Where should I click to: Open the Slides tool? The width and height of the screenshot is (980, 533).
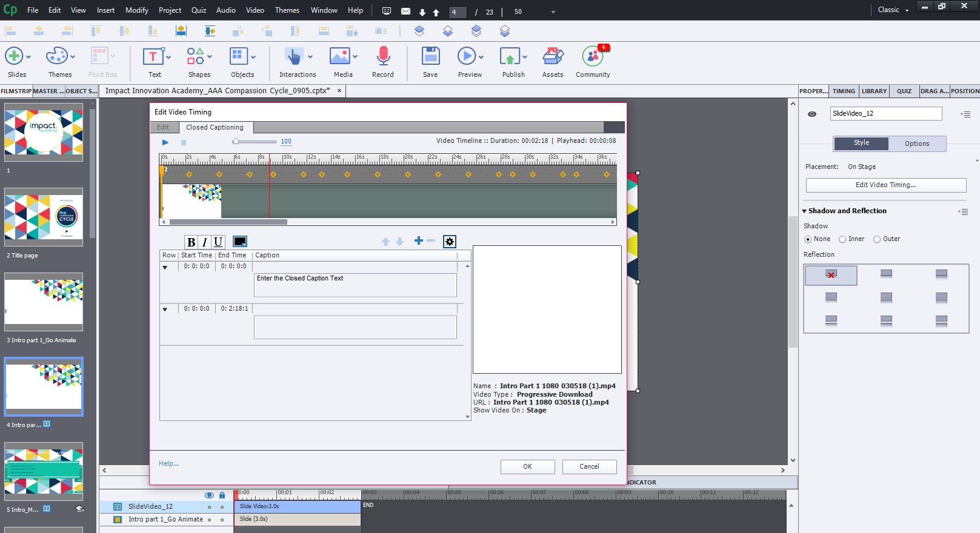pyautogui.click(x=13, y=56)
